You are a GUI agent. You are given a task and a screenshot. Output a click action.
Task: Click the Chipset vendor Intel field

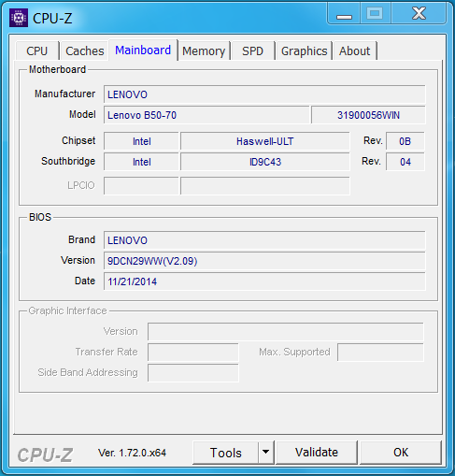click(x=141, y=141)
